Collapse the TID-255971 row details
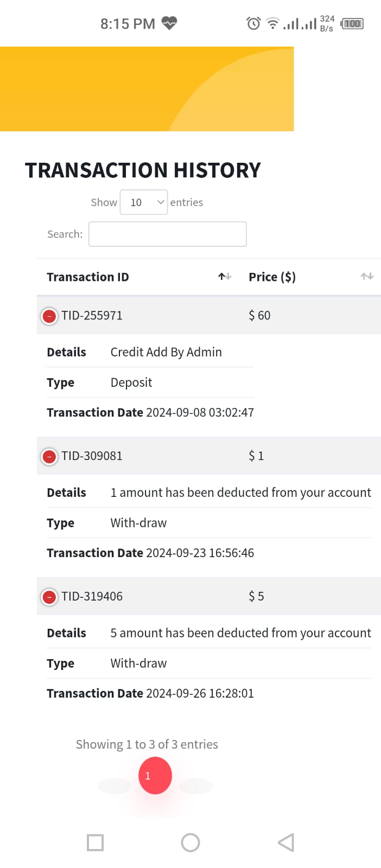 pos(49,316)
